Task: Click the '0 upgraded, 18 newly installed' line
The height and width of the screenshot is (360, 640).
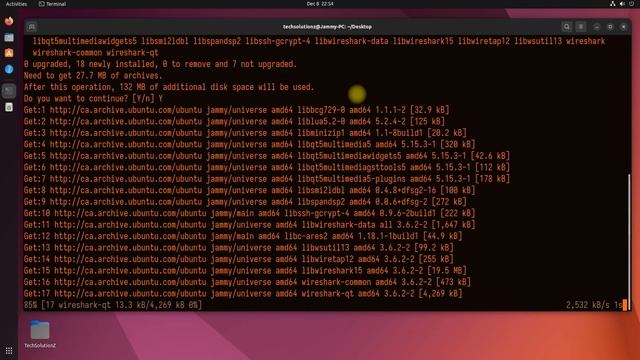Action: 160,64
